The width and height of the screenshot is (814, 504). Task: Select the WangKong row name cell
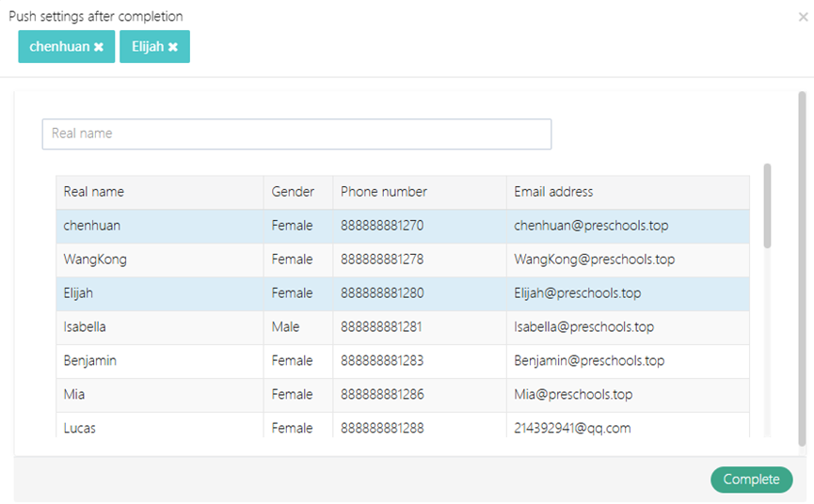[x=160, y=260]
